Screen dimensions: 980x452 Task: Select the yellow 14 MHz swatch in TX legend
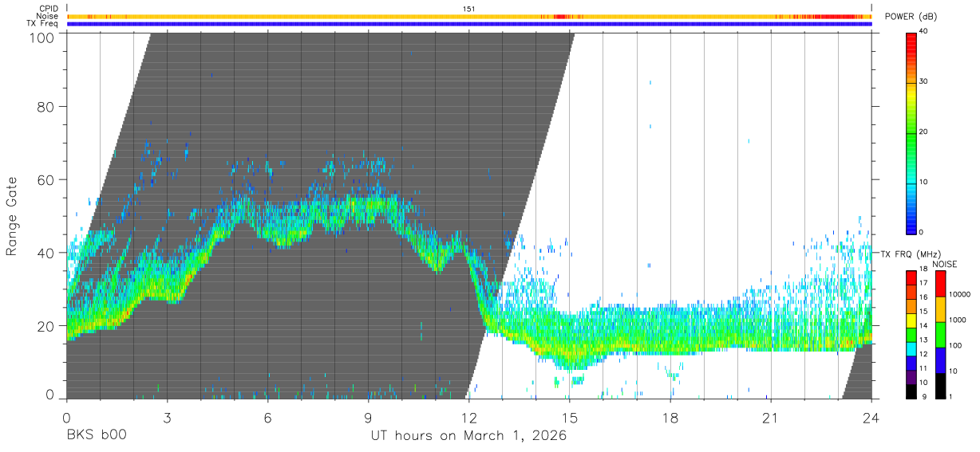(x=911, y=320)
